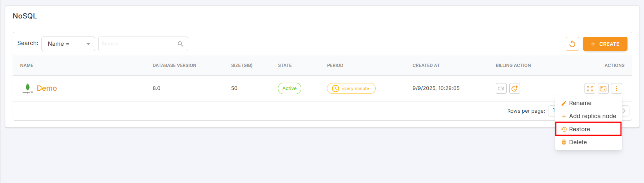Screen dimensions: 644x183
Task: Click the expand arrows icon for Demo
Action: [x=590, y=88]
